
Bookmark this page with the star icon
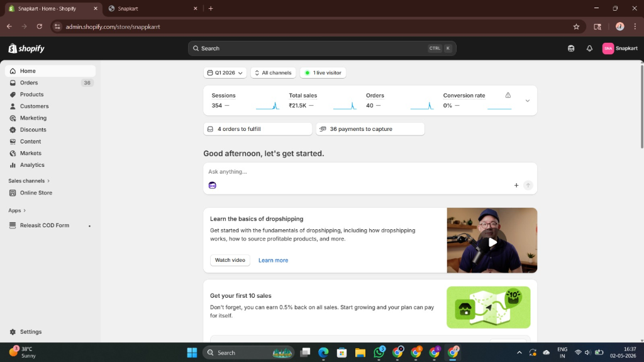click(x=576, y=26)
